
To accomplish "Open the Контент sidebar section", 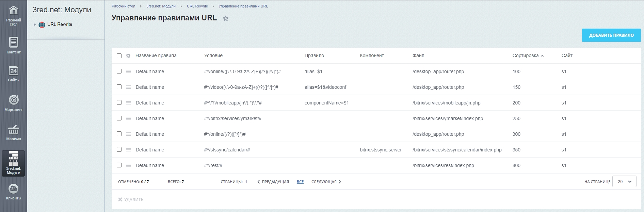I will [x=13, y=45].
